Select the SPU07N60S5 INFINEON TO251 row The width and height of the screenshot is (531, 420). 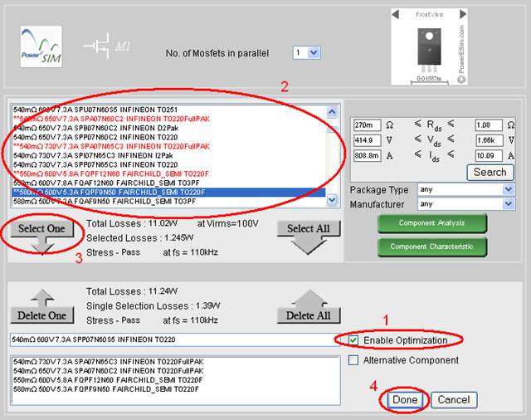pyautogui.click(x=168, y=110)
